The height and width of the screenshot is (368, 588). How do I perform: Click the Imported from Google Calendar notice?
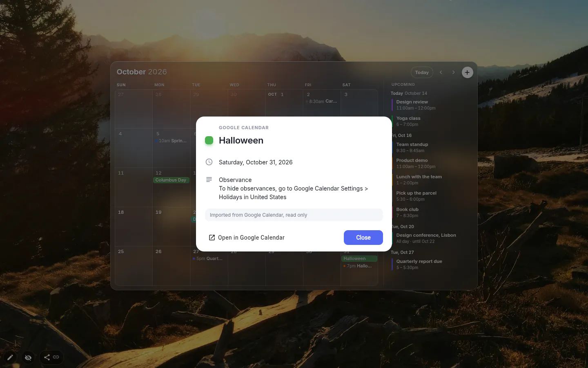tap(294, 215)
